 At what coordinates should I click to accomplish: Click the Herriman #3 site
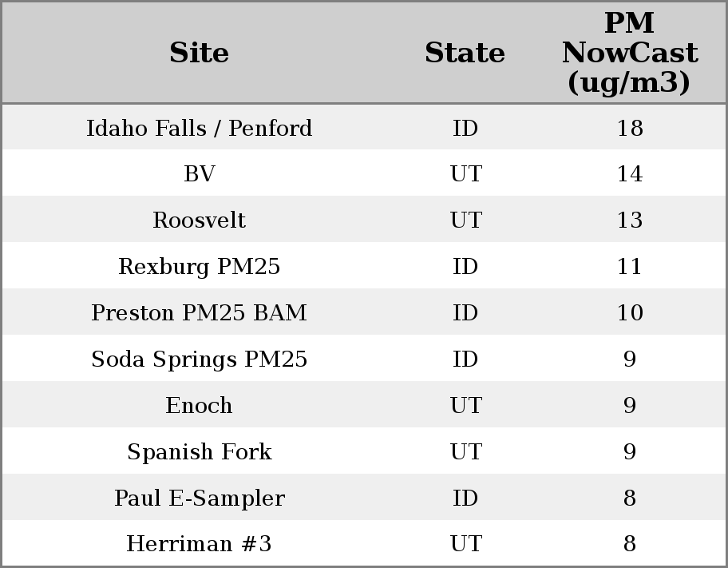[199, 544]
